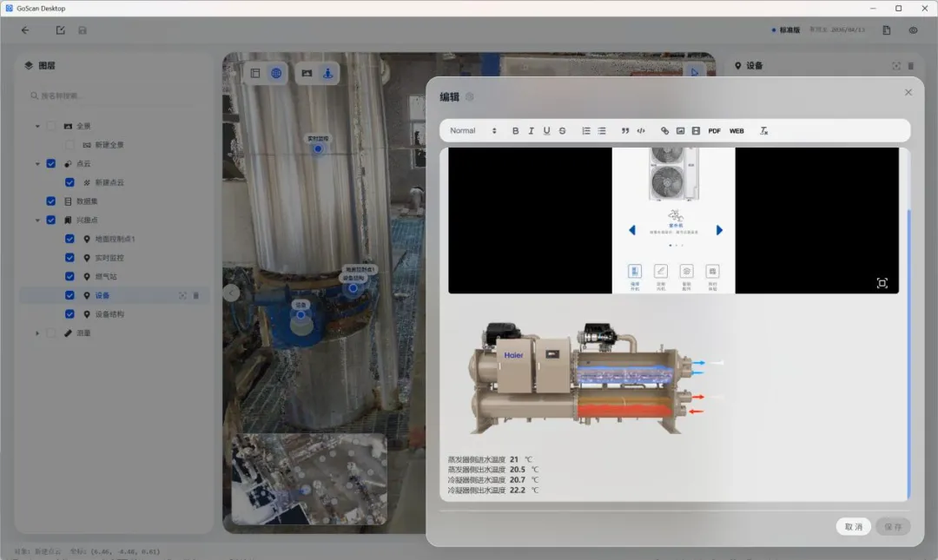Insert a hyperlink via link icon
This screenshot has width=938, height=560.
pyautogui.click(x=664, y=131)
